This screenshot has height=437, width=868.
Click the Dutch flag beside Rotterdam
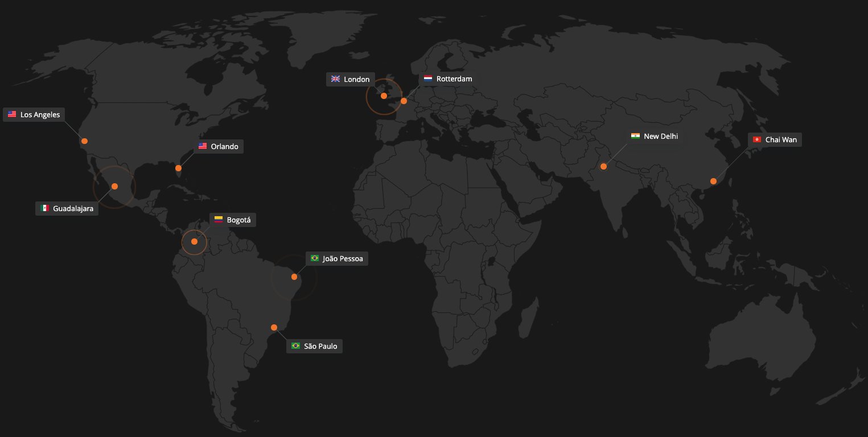[x=428, y=79]
